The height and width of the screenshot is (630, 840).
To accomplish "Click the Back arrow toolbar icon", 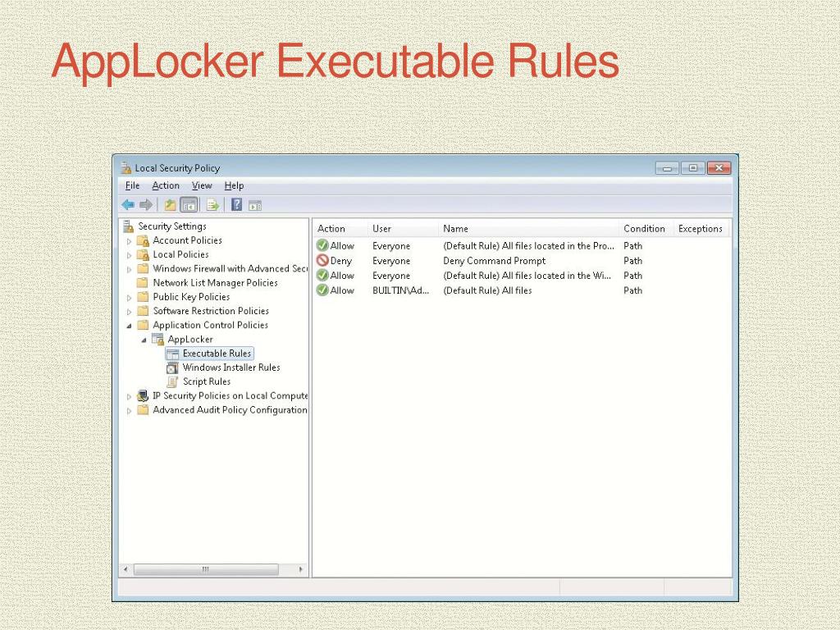I will pos(128,204).
